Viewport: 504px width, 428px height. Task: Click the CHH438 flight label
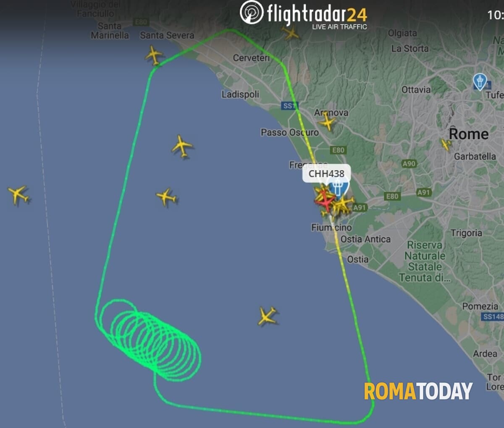(x=326, y=173)
